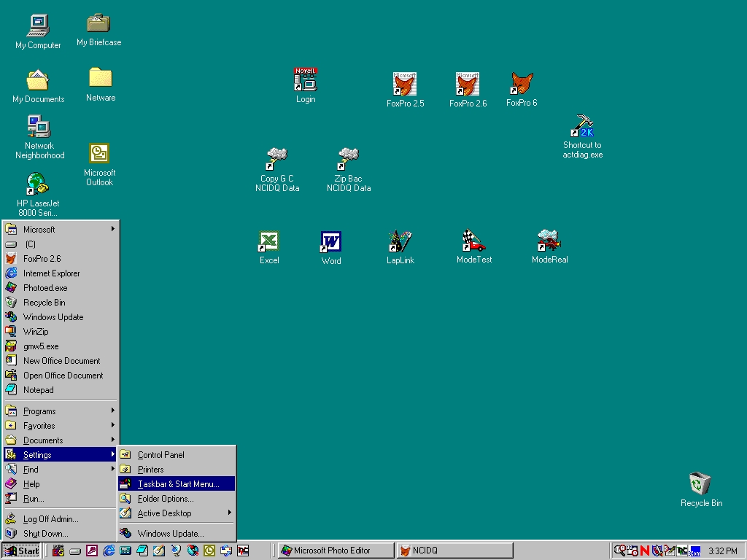
Task: Select the Recycle Bin icon on the desktop
Action: coord(701,489)
